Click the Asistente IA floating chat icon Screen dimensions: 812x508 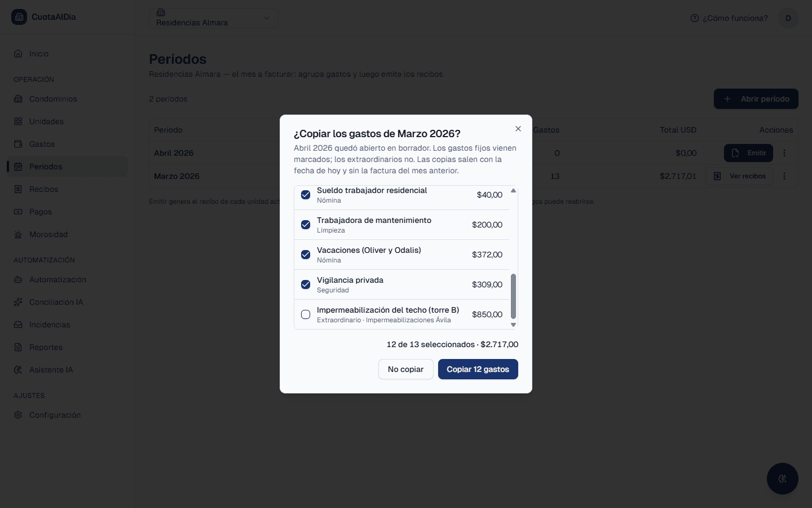tap(782, 479)
